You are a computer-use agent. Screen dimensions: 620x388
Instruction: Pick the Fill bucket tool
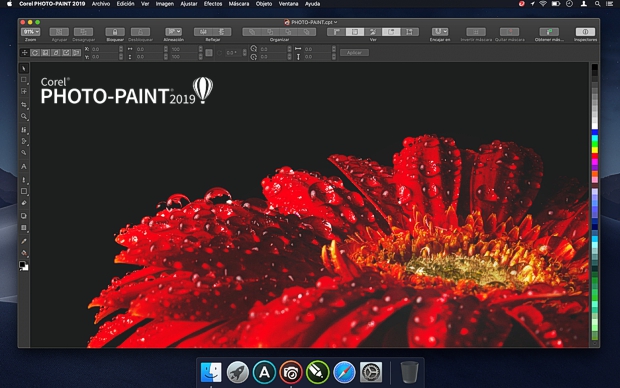point(24,253)
